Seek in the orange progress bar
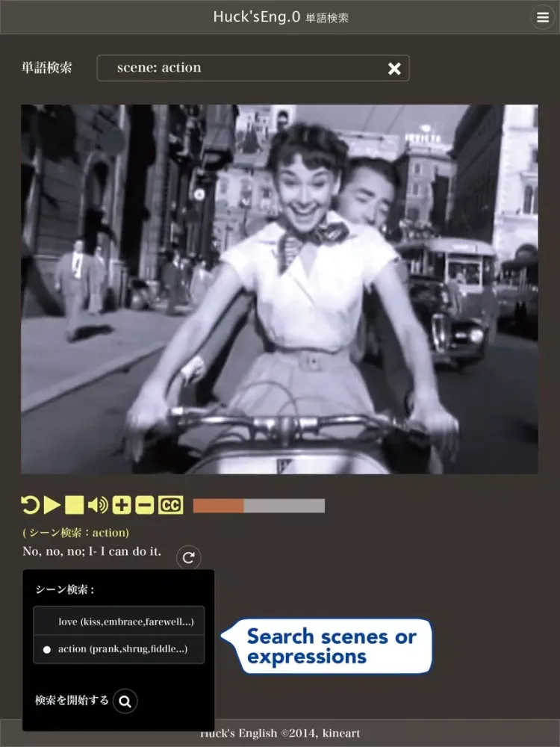This screenshot has width=560, height=747. pyautogui.click(x=258, y=506)
